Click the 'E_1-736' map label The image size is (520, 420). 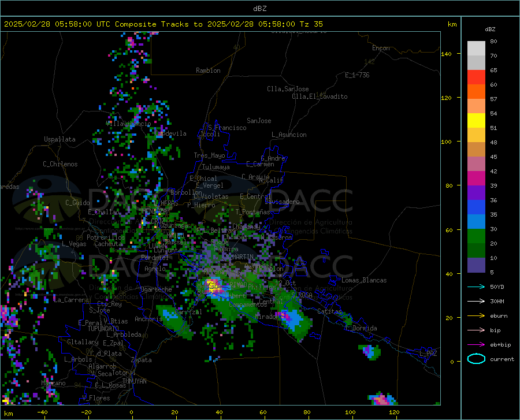[x=357, y=75]
